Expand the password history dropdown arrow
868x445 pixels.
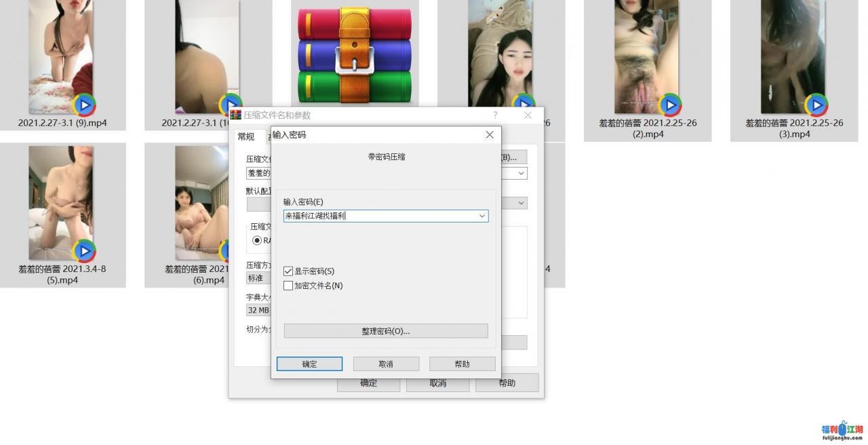pos(482,216)
